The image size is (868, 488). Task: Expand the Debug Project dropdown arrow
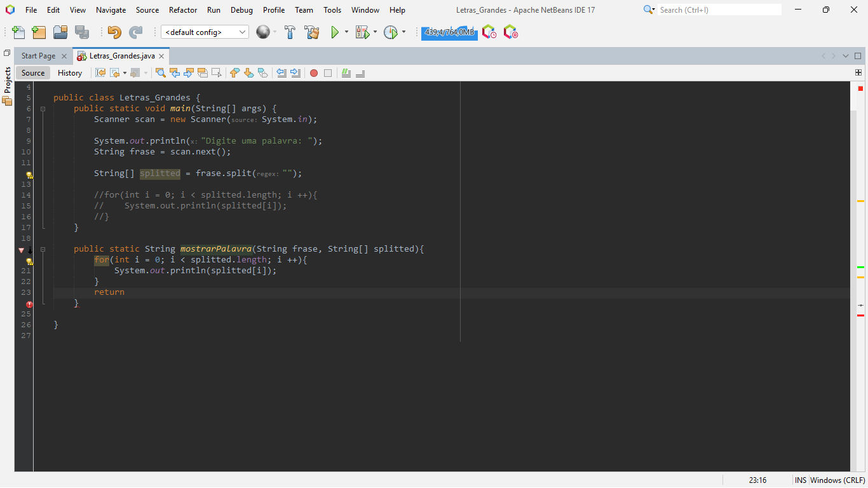(375, 32)
